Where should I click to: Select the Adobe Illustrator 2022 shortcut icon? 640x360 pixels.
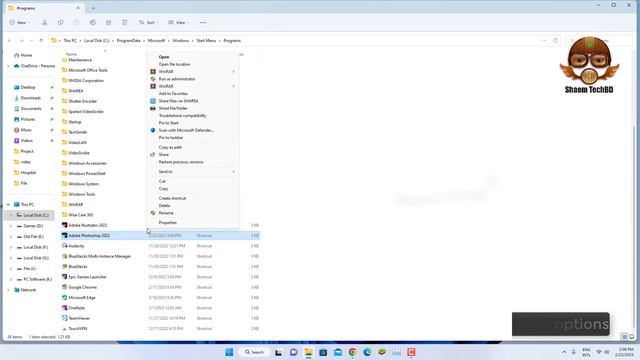[64, 225]
